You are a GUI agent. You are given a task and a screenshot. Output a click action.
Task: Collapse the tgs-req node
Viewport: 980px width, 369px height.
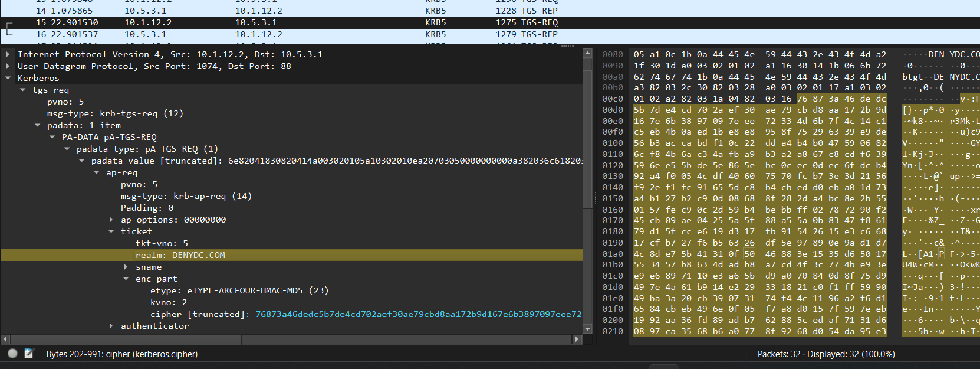(22, 90)
